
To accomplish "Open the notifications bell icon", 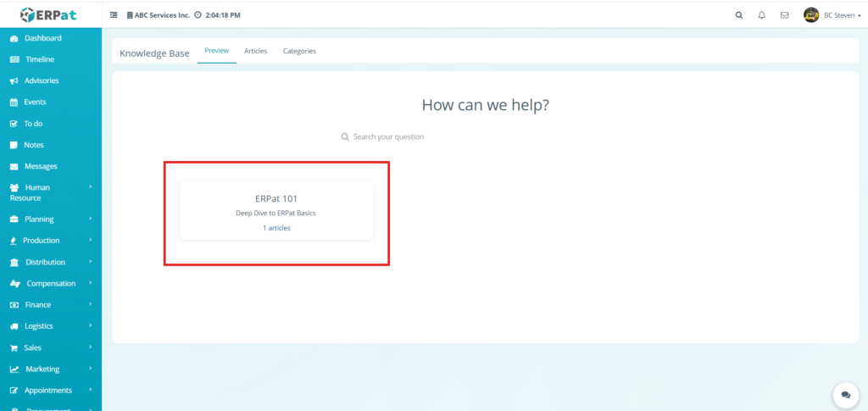I will [761, 15].
